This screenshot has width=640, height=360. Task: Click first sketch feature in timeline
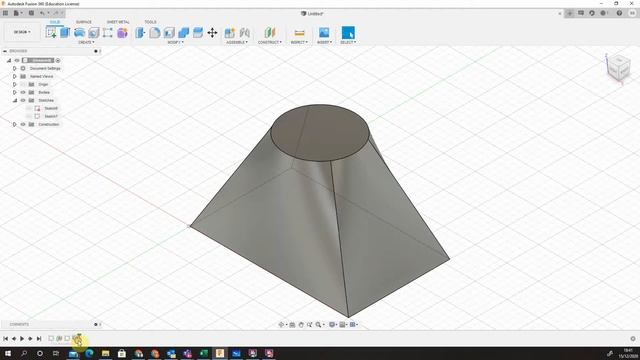[51, 338]
